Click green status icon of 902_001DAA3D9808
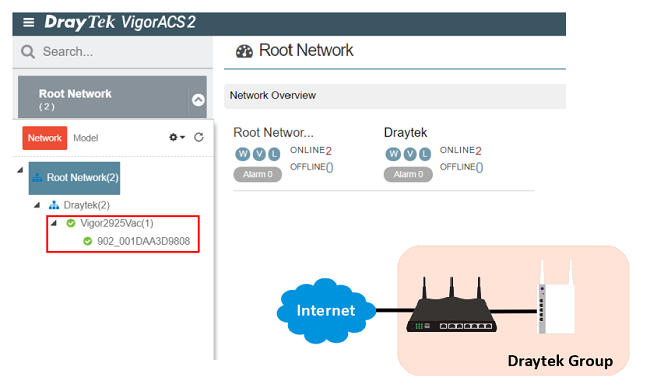The height and width of the screenshot is (391, 650). [87, 241]
